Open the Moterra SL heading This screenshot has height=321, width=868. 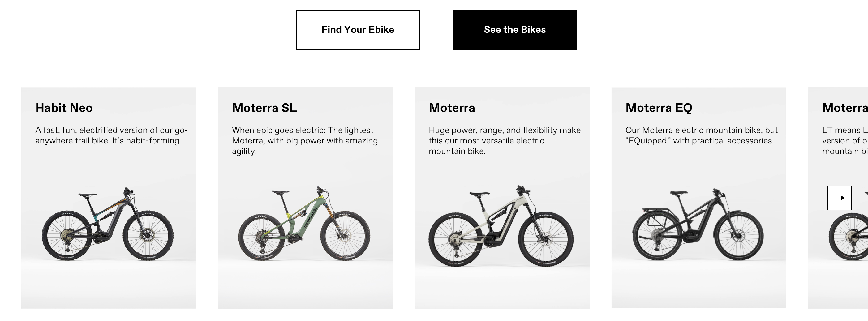pos(264,108)
